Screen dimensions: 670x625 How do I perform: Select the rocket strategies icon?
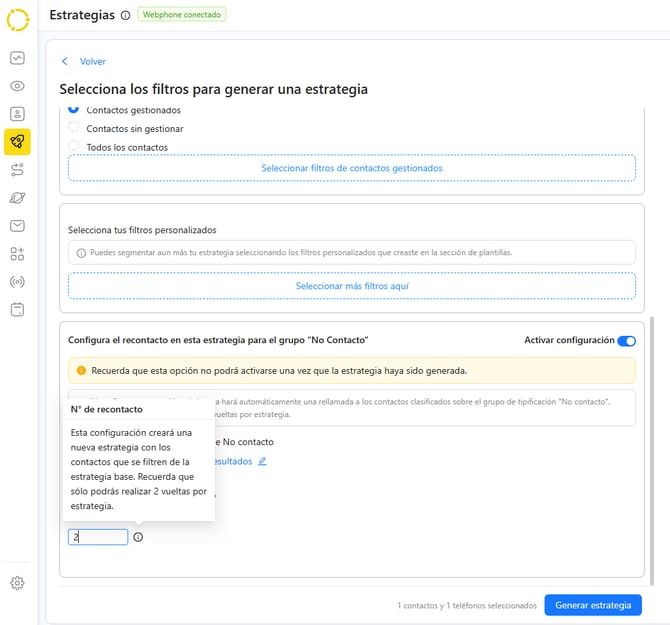click(x=17, y=141)
